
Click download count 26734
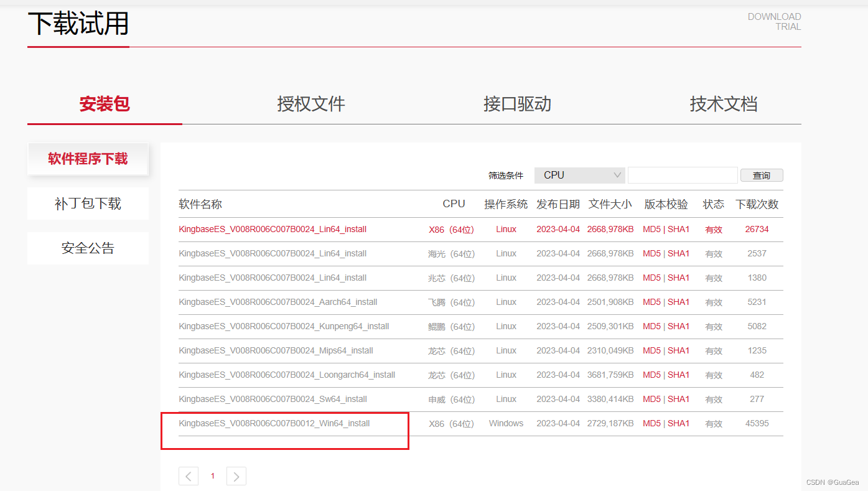pyautogui.click(x=757, y=229)
